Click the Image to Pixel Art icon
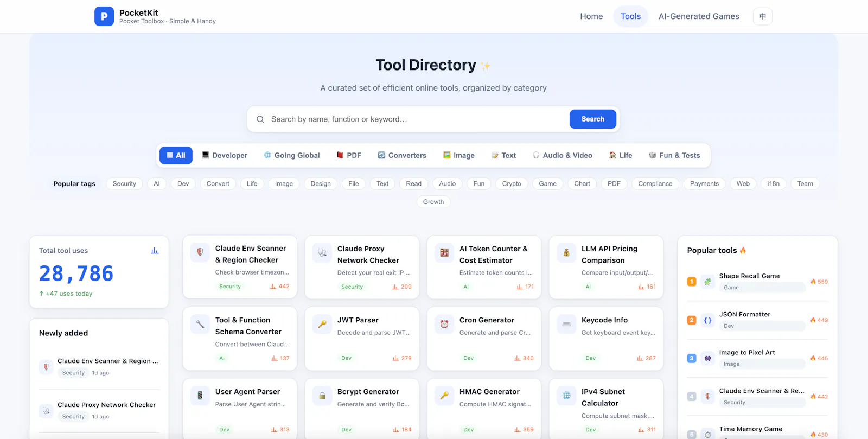This screenshot has width=868, height=439. tap(707, 358)
